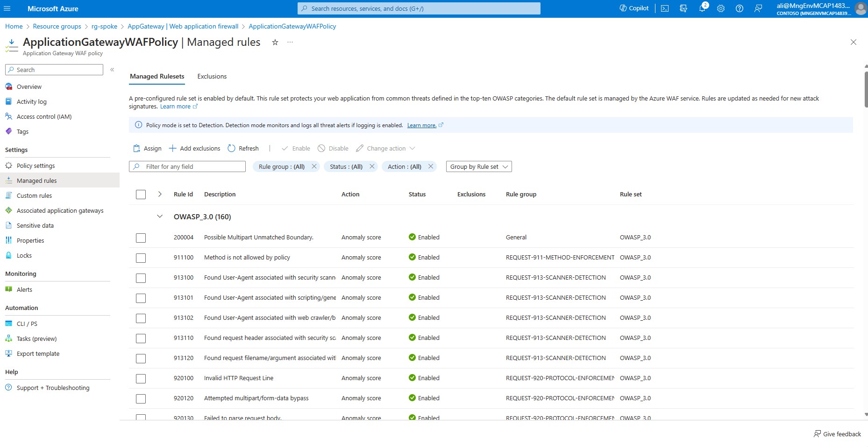This screenshot has height=447, width=868.
Task: Open Associated application gateways
Action: 60,210
